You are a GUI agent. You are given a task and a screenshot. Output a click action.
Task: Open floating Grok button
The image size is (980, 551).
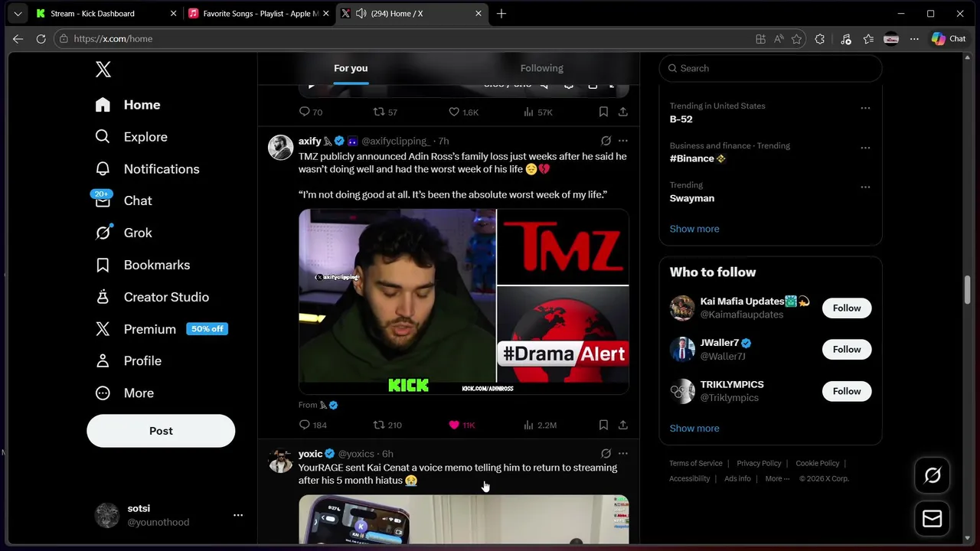click(x=933, y=475)
